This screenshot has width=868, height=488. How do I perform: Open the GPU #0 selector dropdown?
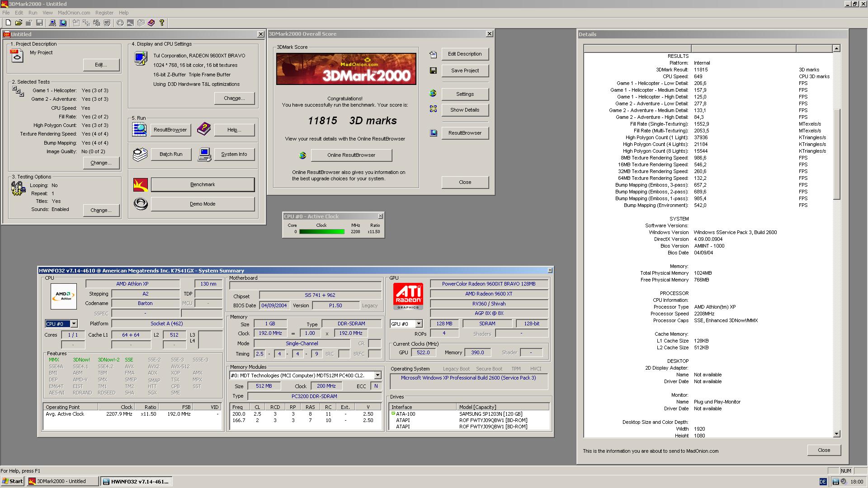[419, 324]
